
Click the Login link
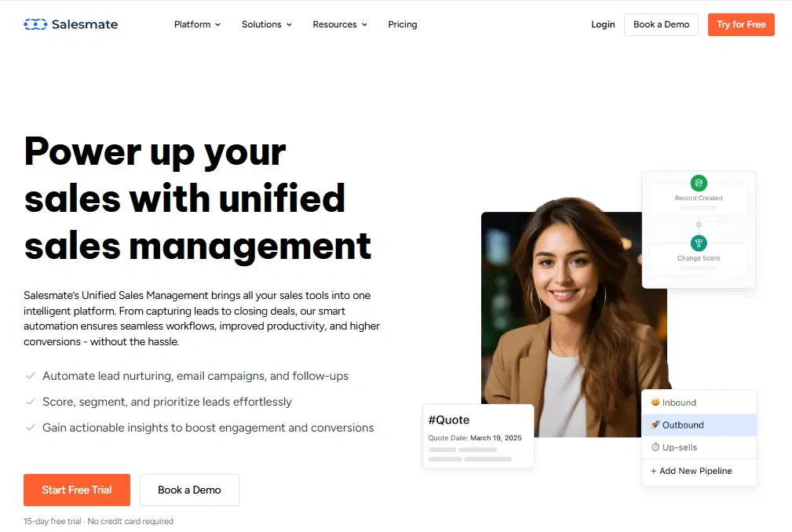(603, 24)
